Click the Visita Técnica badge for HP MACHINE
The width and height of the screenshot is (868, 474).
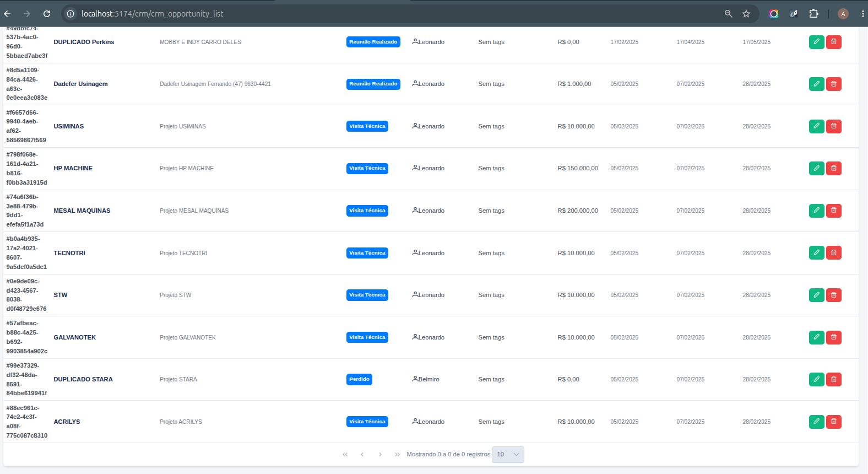click(x=367, y=168)
